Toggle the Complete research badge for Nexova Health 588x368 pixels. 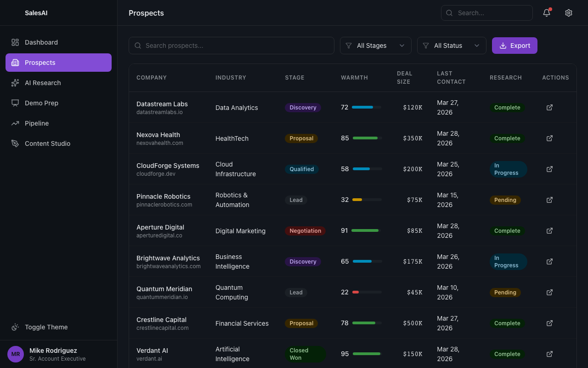coord(507,138)
